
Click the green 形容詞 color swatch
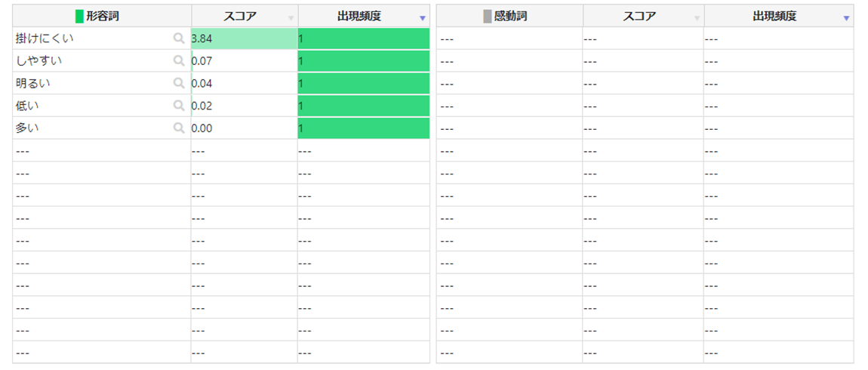(79, 16)
